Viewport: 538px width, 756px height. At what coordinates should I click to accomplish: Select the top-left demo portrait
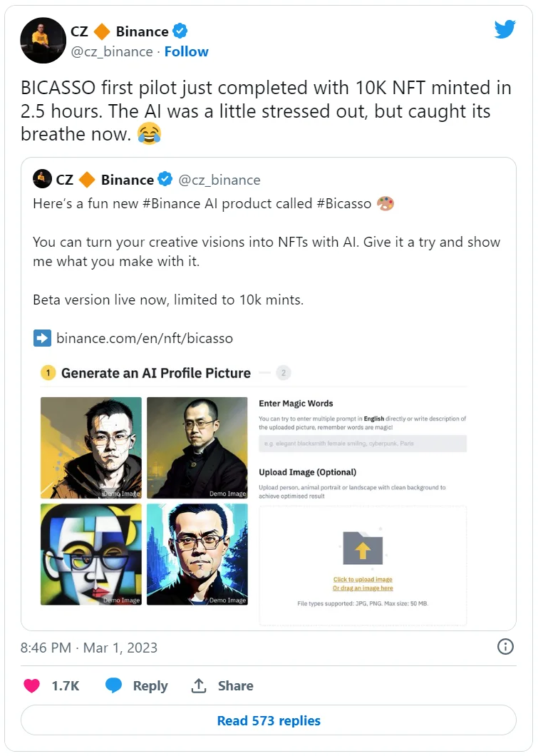(x=91, y=447)
